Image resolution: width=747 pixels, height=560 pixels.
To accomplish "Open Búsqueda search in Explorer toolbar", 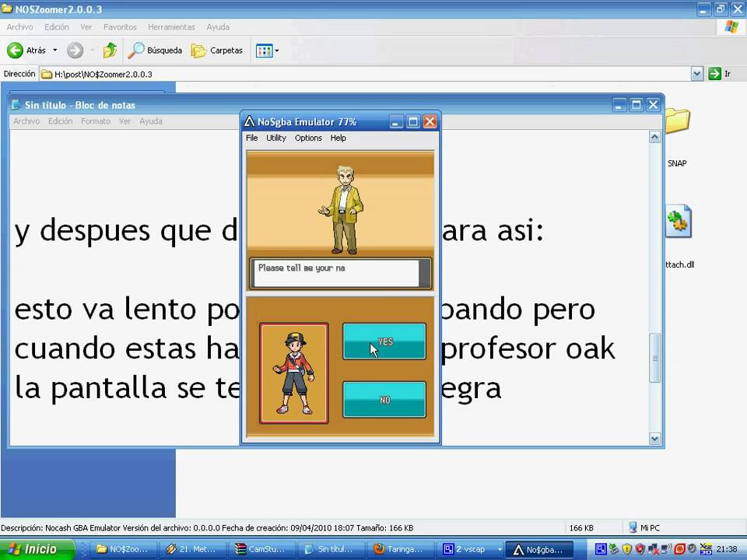I will pos(155,50).
